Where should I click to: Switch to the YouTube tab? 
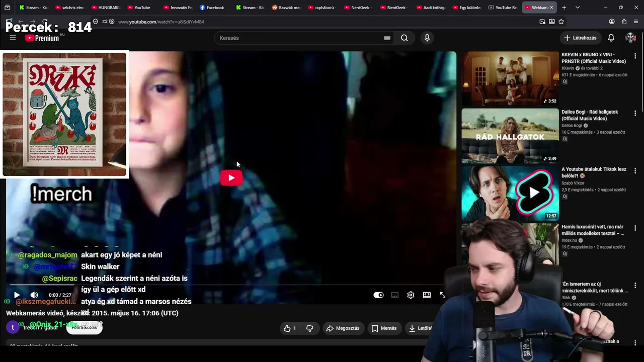[x=142, y=8]
